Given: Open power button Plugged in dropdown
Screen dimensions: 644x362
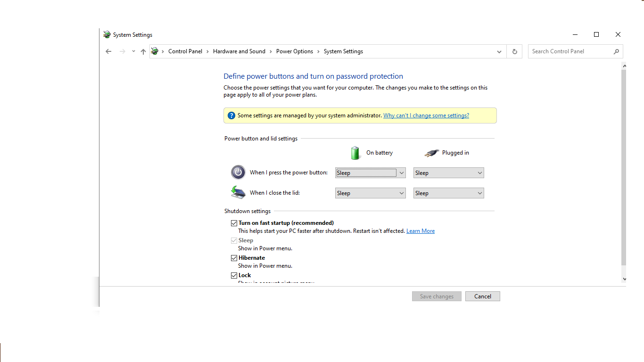Looking at the screenshot, I should pyautogui.click(x=448, y=173).
